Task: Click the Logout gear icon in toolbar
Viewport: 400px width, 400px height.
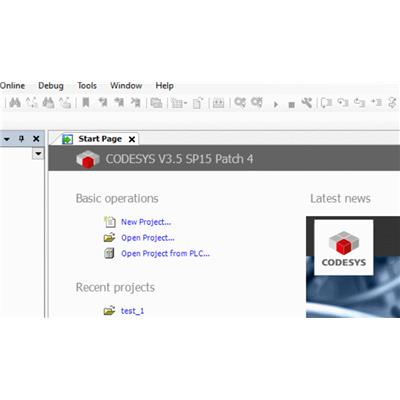Action: [257, 102]
